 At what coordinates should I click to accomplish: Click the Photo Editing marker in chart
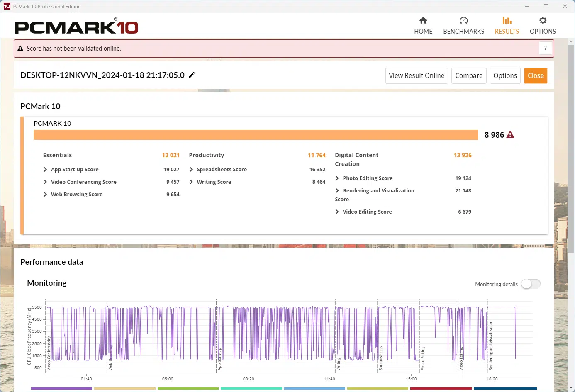click(x=423, y=358)
